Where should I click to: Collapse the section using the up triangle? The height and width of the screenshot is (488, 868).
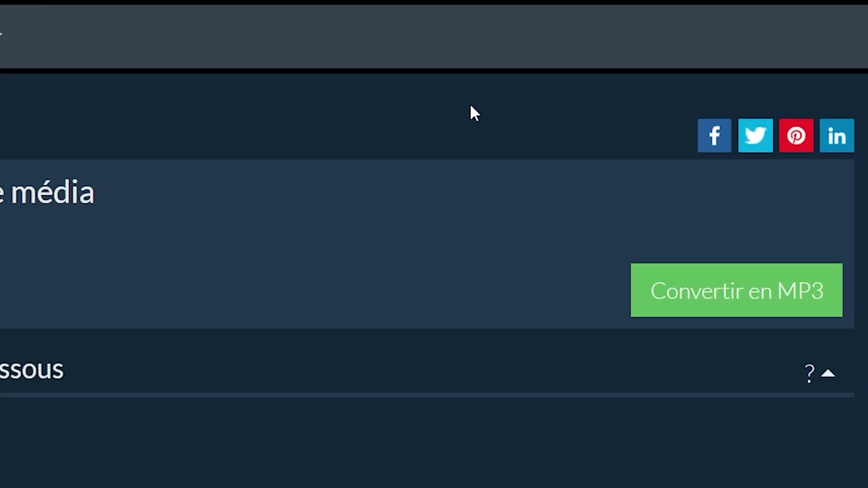[828, 373]
